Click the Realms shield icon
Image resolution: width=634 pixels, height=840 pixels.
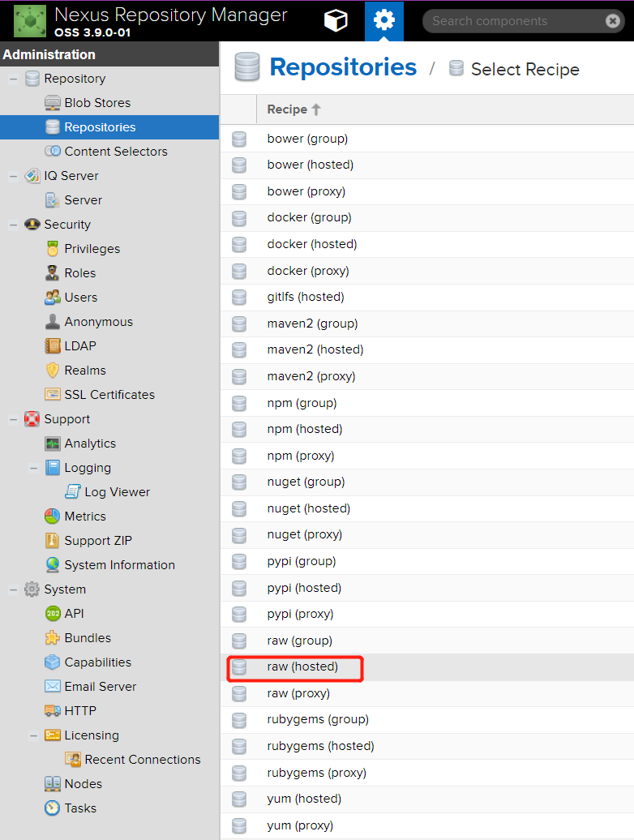click(53, 371)
